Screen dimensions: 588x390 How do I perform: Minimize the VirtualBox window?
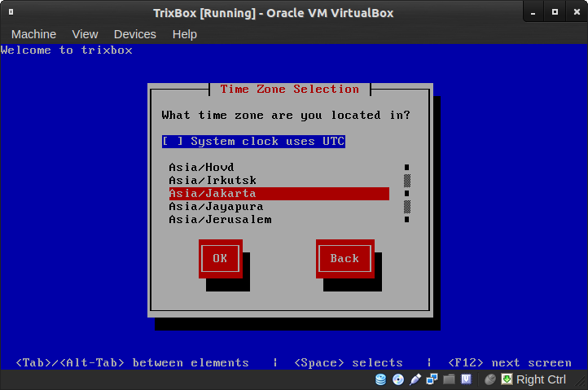533,12
